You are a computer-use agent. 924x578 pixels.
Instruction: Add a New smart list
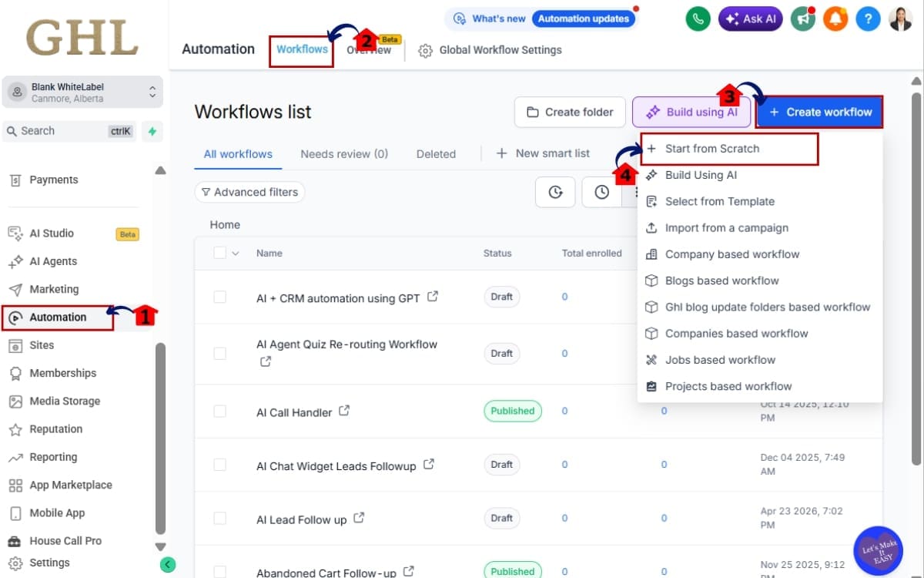(x=543, y=154)
